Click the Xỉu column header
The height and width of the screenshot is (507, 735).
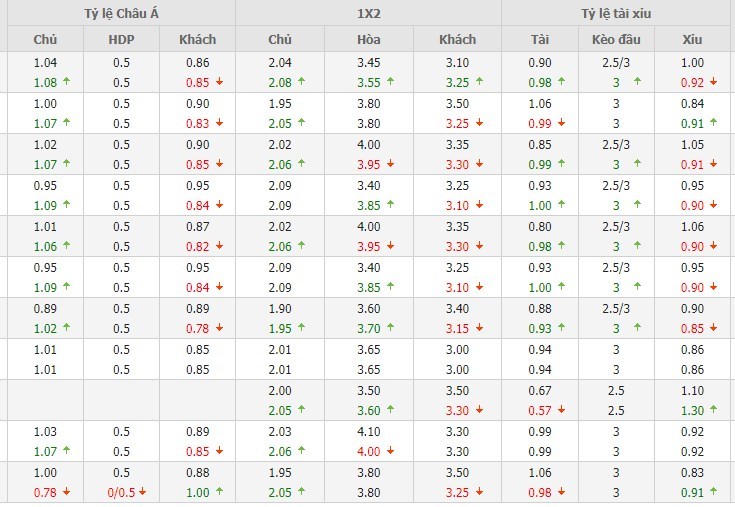point(691,39)
